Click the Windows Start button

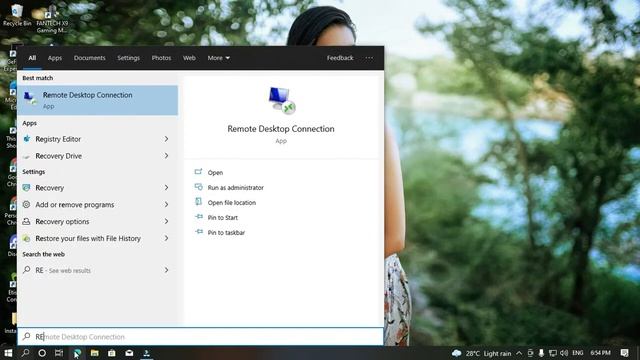[8, 353]
